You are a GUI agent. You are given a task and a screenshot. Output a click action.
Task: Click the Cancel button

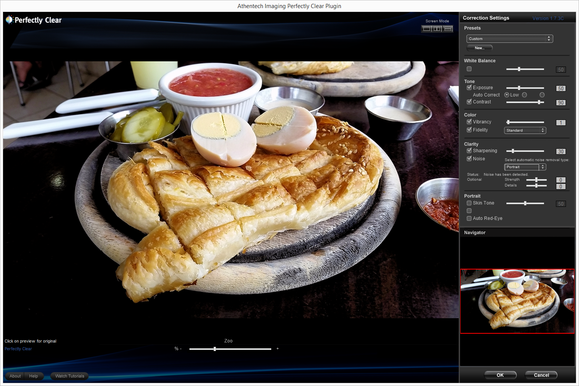pos(541,375)
